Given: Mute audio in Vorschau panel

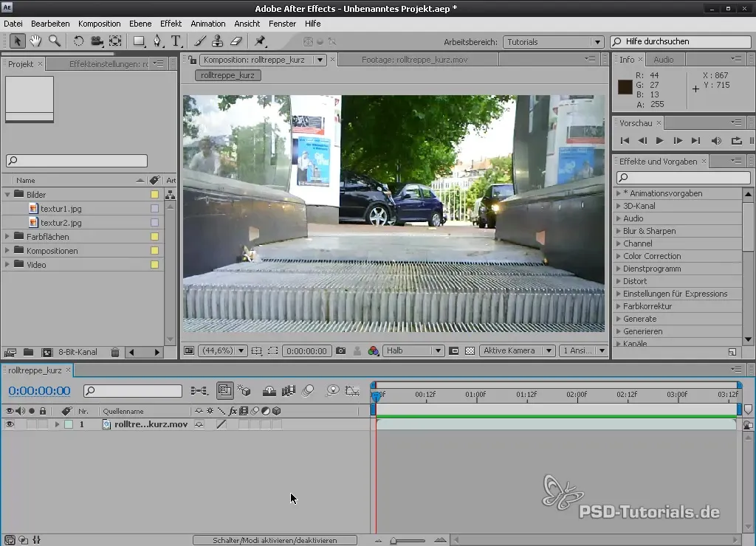Looking at the screenshot, I should pos(716,141).
